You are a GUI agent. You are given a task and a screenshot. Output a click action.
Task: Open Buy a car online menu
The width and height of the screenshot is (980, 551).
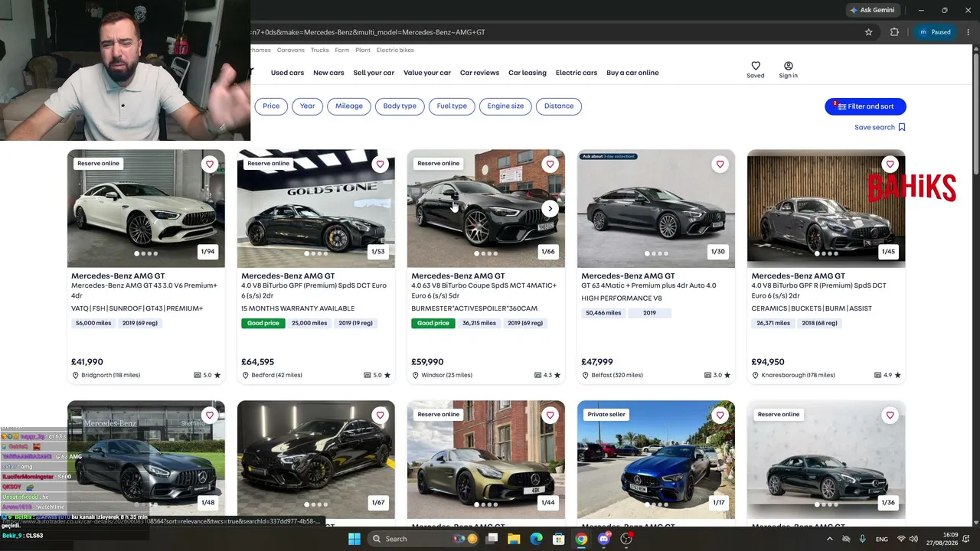(x=632, y=73)
